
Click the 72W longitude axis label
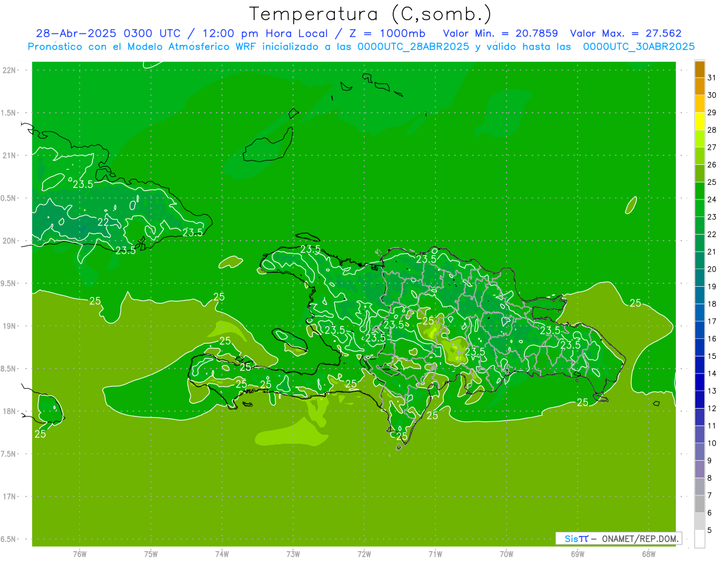pos(364,554)
